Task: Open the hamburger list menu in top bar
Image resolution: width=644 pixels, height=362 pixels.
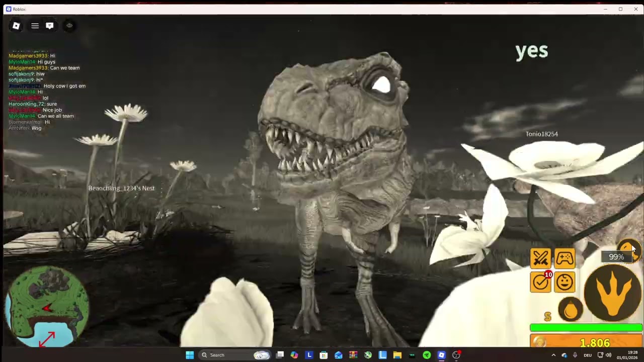Action: [35, 26]
